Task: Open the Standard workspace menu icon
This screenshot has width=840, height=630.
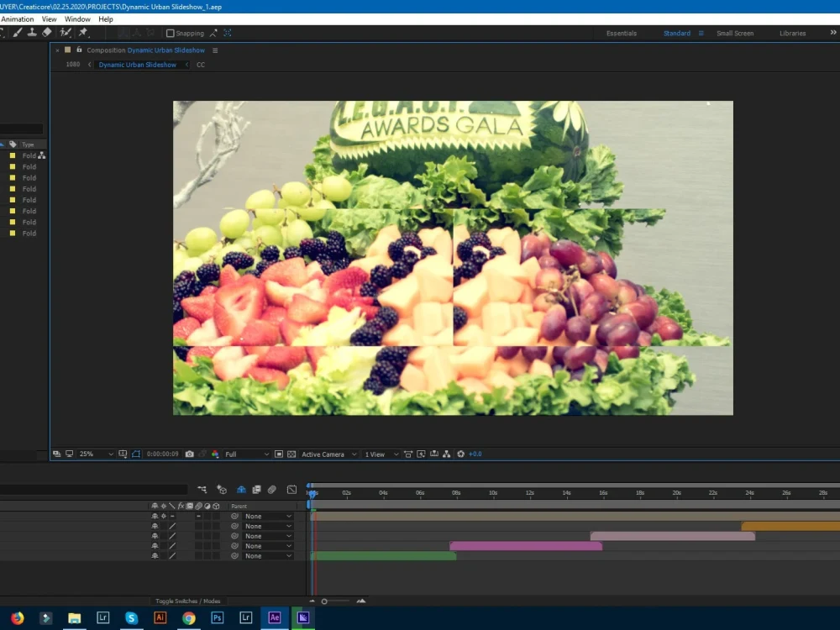Action: 701,34
